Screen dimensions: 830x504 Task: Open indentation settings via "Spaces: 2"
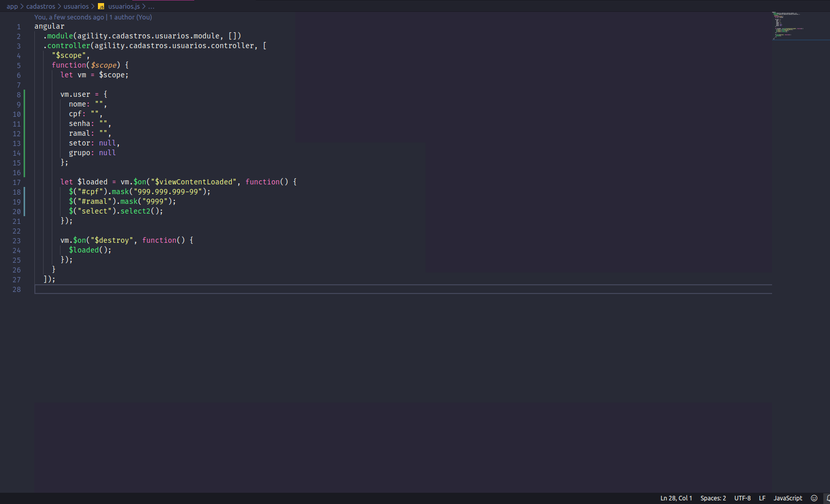click(713, 498)
